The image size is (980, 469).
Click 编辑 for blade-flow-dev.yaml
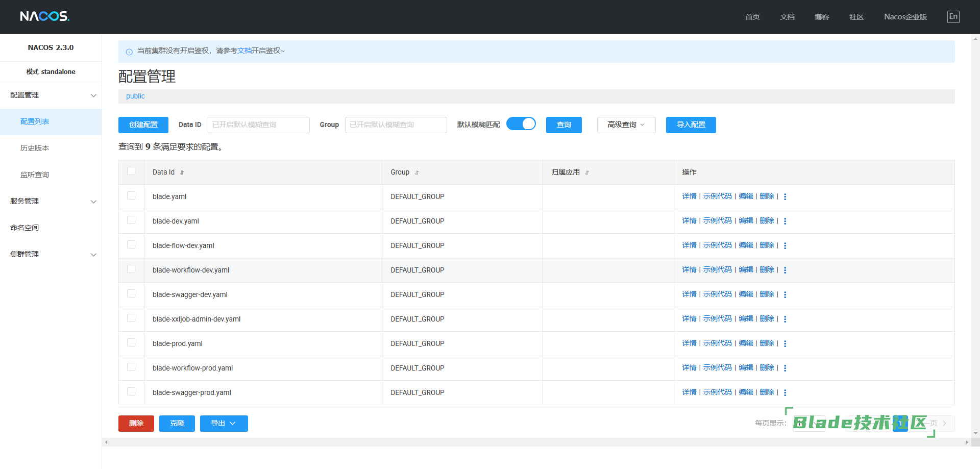pos(746,245)
